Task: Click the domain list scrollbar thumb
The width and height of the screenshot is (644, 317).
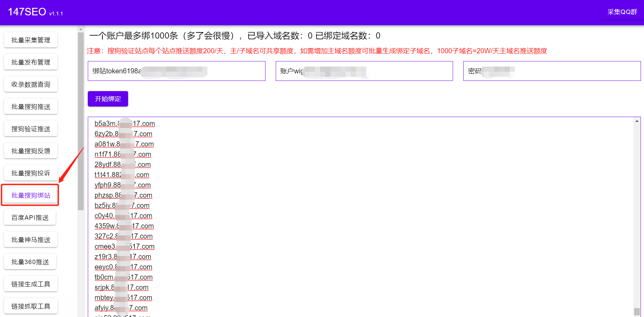Action: click(x=637, y=311)
